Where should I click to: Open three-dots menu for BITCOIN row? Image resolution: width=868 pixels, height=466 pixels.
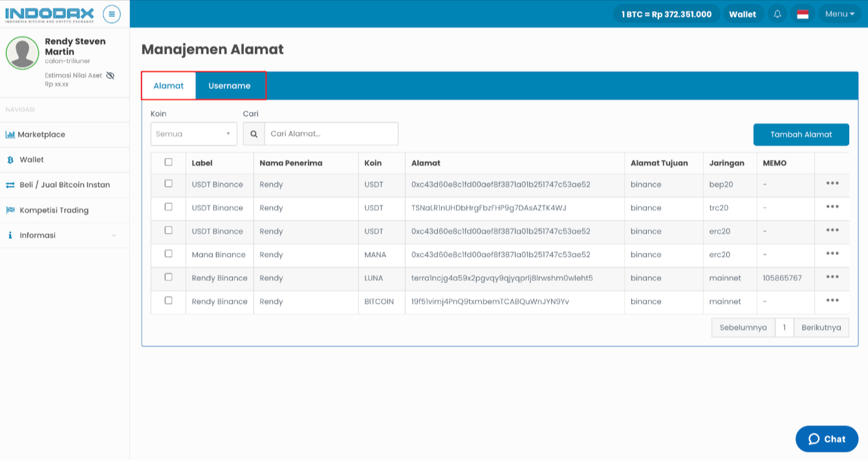tap(832, 300)
